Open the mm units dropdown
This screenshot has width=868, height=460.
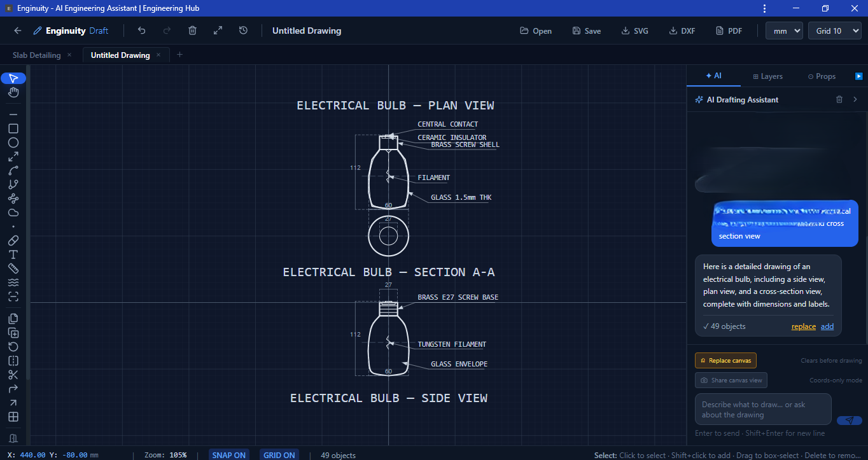[x=784, y=31]
